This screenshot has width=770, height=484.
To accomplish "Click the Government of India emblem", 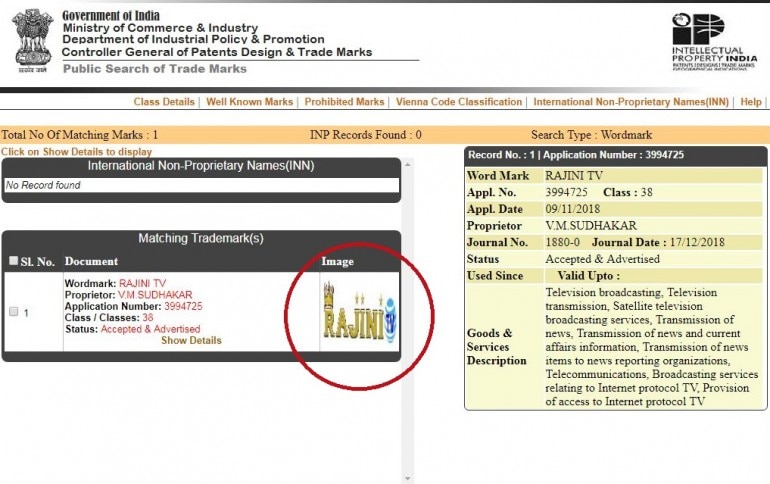I will tap(32, 39).
